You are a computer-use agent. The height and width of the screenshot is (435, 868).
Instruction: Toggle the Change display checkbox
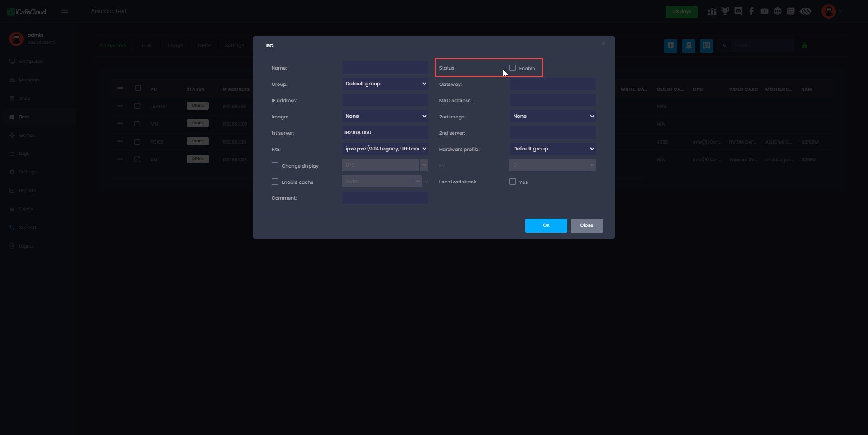(x=275, y=165)
